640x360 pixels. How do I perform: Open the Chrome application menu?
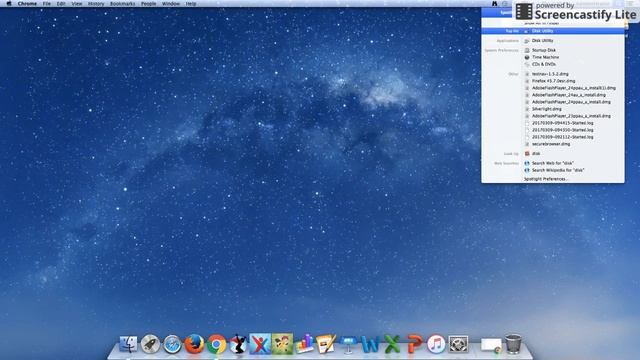coord(27,3)
